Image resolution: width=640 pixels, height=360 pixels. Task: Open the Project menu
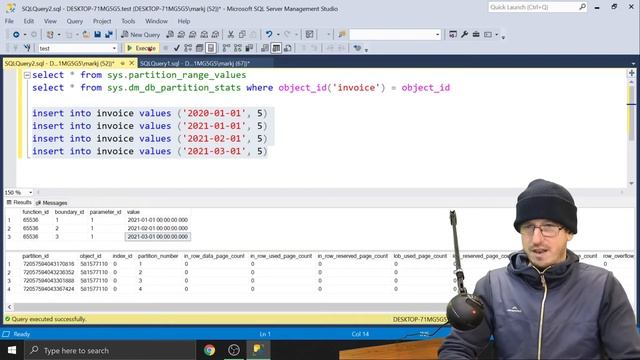[102, 21]
